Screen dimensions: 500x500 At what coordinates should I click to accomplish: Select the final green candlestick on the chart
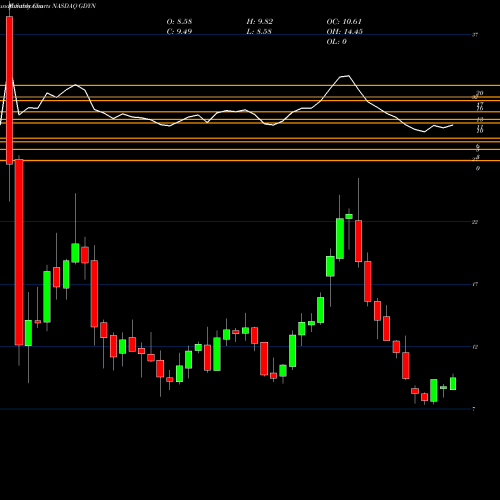[x=453, y=384]
